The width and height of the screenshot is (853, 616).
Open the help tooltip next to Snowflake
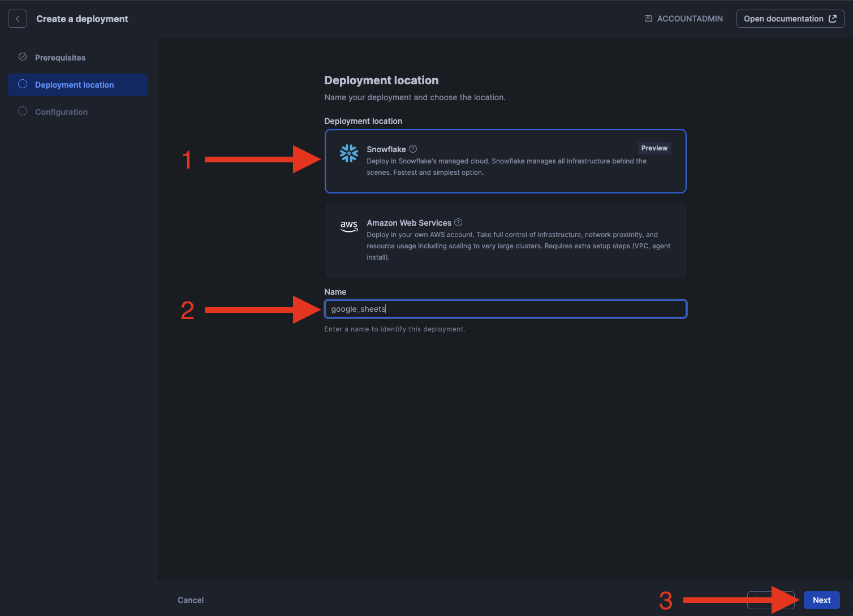pos(413,149)
